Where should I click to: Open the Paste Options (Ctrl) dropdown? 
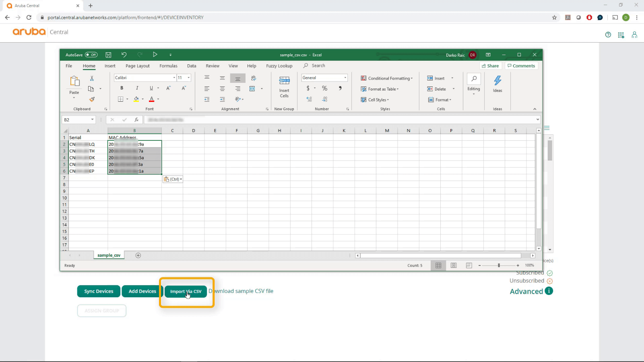tap(173, 179)
